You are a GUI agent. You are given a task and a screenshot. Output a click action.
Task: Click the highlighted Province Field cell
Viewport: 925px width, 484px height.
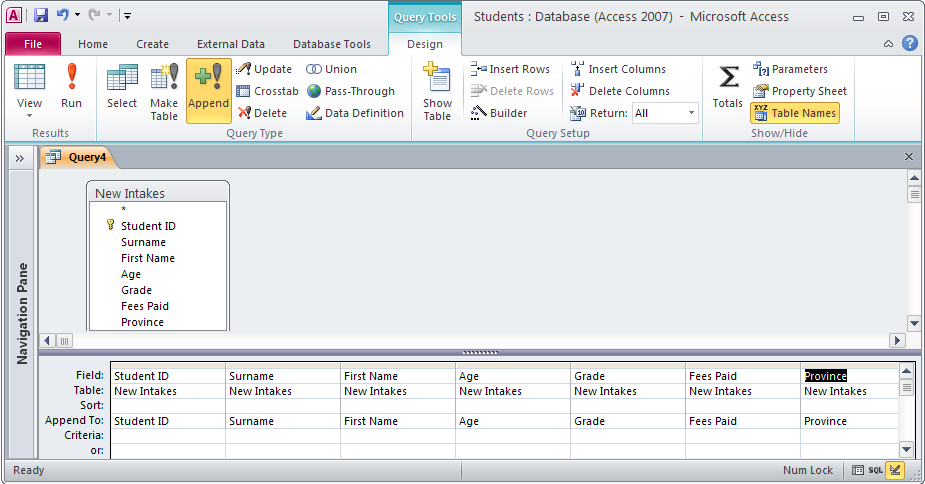849,376
